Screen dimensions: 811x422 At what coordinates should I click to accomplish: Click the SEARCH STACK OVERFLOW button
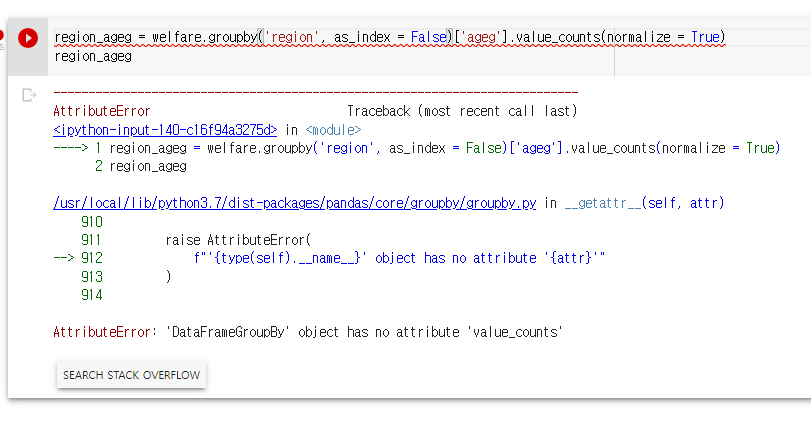[131, 375]
